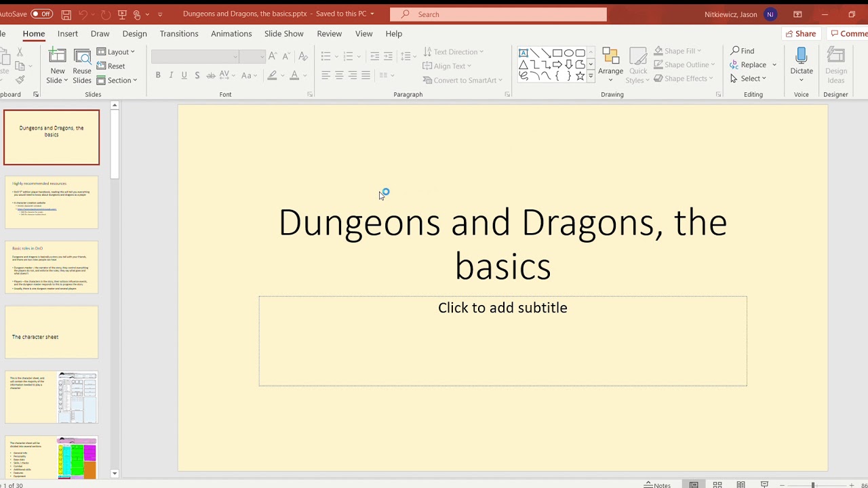Click the Touch/Mouse mode icon
The image size is (868, 488).
[x=138, y=14]
